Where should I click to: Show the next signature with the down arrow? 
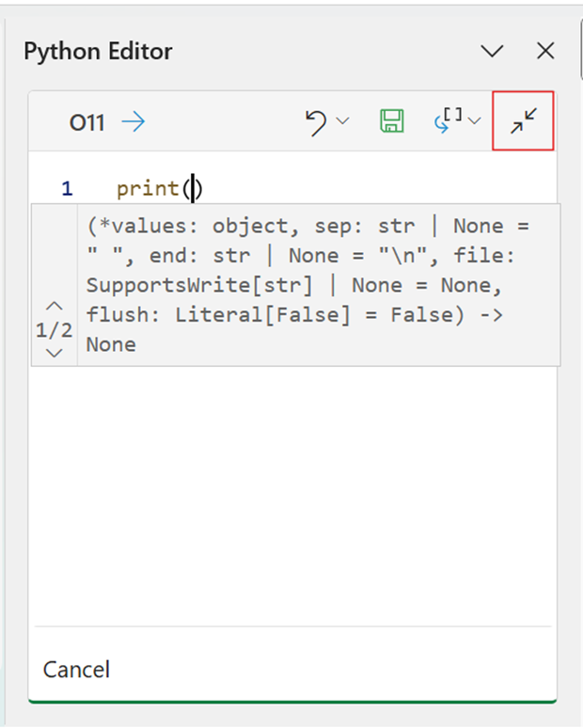[55, 353]
